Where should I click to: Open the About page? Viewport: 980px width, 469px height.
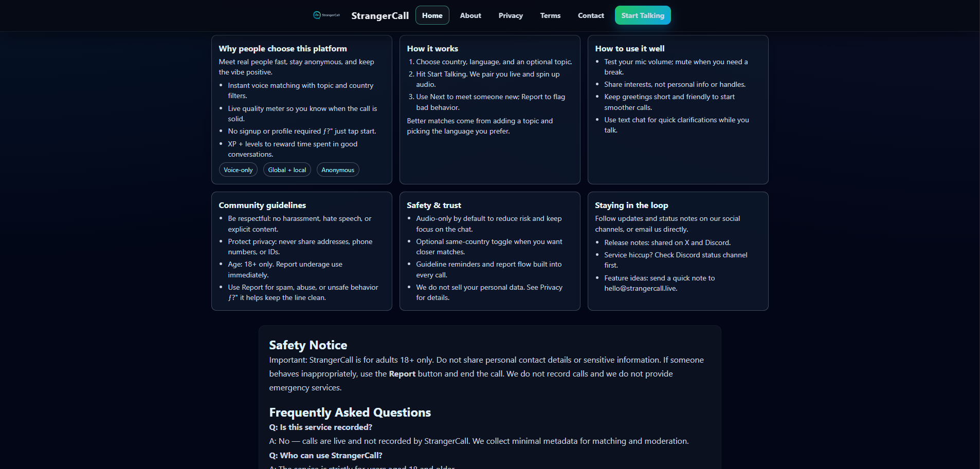click(470, 15)
